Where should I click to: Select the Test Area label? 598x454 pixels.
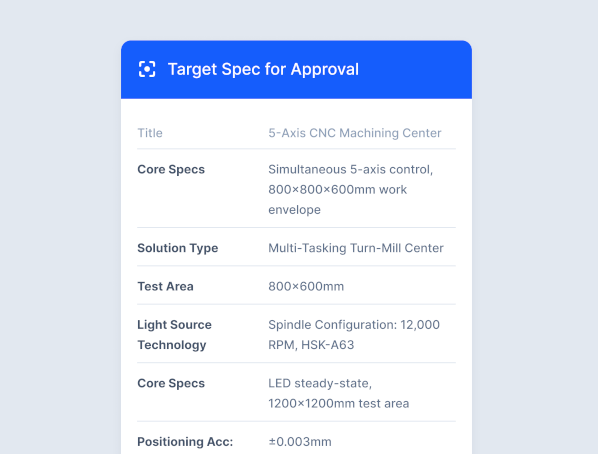click(165, 287)
